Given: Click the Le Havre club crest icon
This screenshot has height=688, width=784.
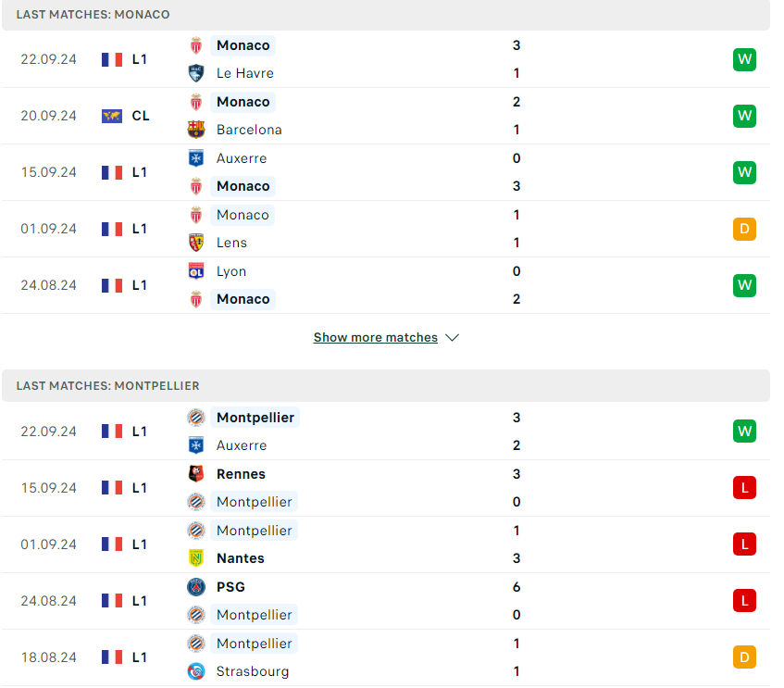Looking at the screenshot, I should (196, 73).
